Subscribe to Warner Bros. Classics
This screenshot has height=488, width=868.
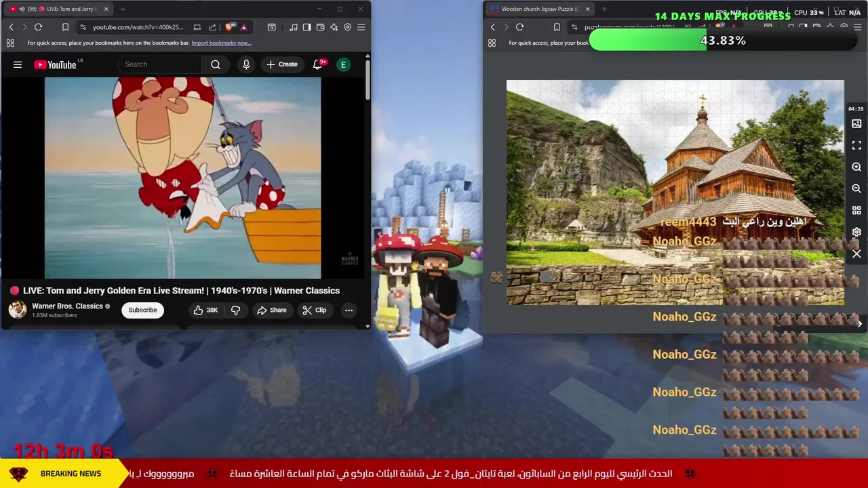coord(143,310)
